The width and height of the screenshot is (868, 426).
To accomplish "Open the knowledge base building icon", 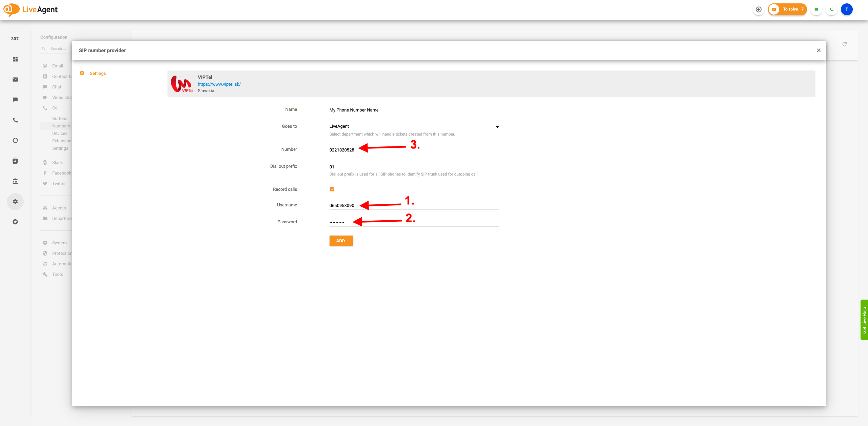I will (15, 181).
